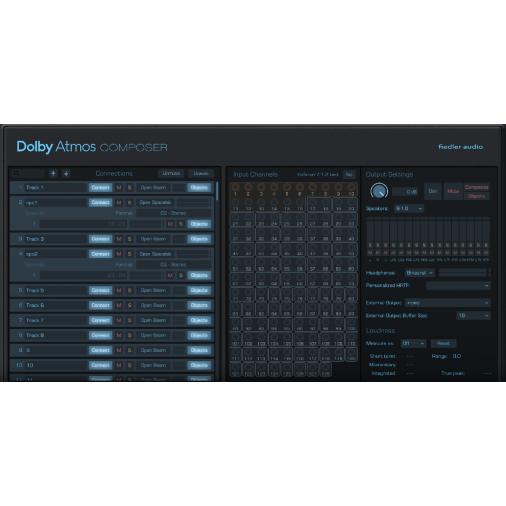
Task: Click Composite in Output Settings
Action: (476, 187)
